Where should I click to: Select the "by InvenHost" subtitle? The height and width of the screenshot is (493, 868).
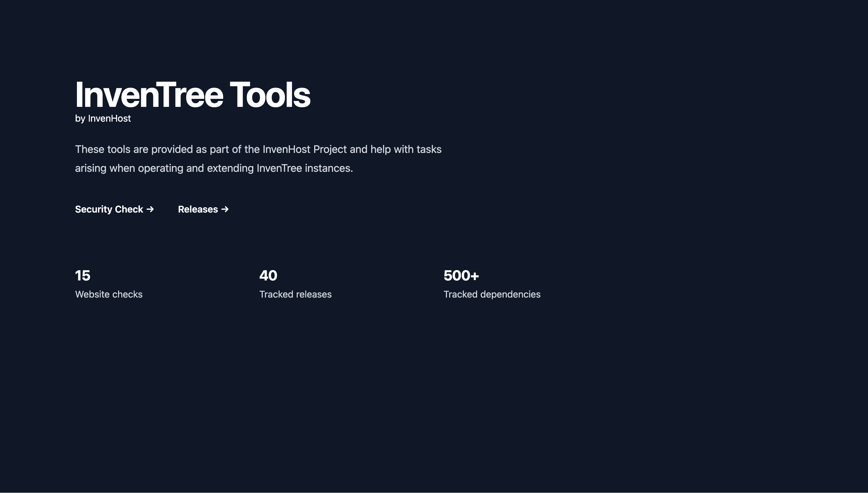click(x=102, y=118)
